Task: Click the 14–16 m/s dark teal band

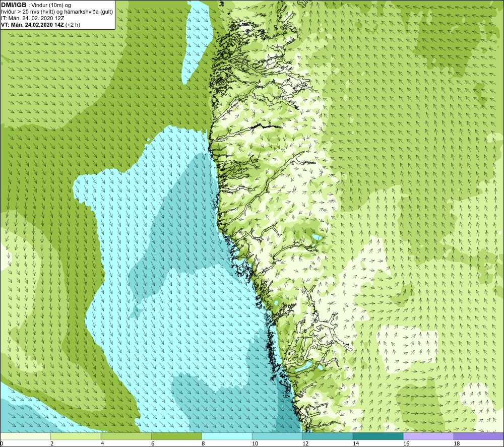Action: tap(378, 436)
